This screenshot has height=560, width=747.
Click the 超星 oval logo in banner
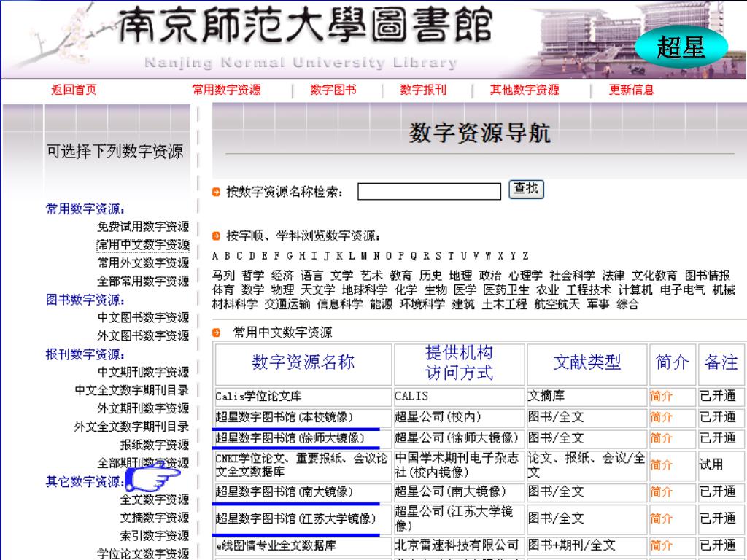coord(681,47)
